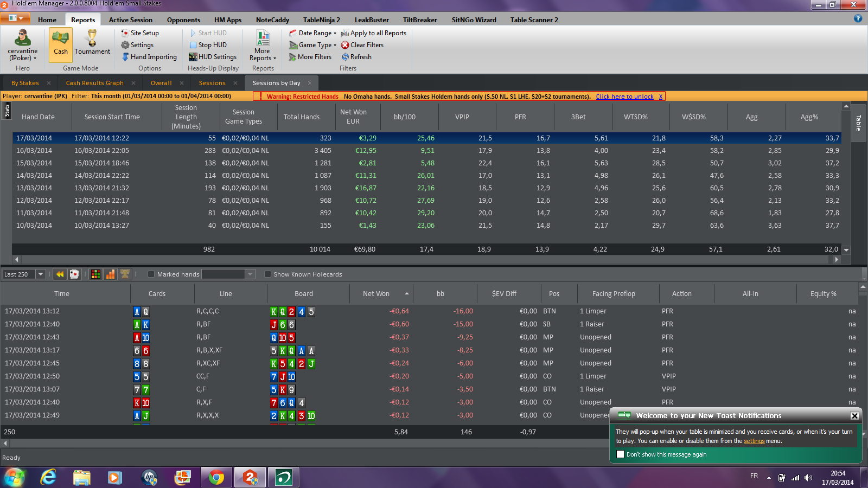
Task: Click the help question mark icon
Action: pyautogui.click(x=858, y=18)
